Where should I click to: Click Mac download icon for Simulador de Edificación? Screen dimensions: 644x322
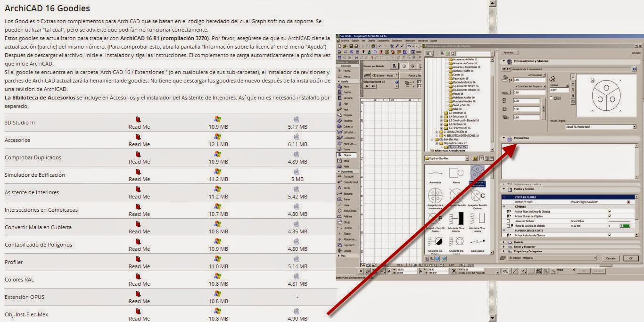click(297, 172)
